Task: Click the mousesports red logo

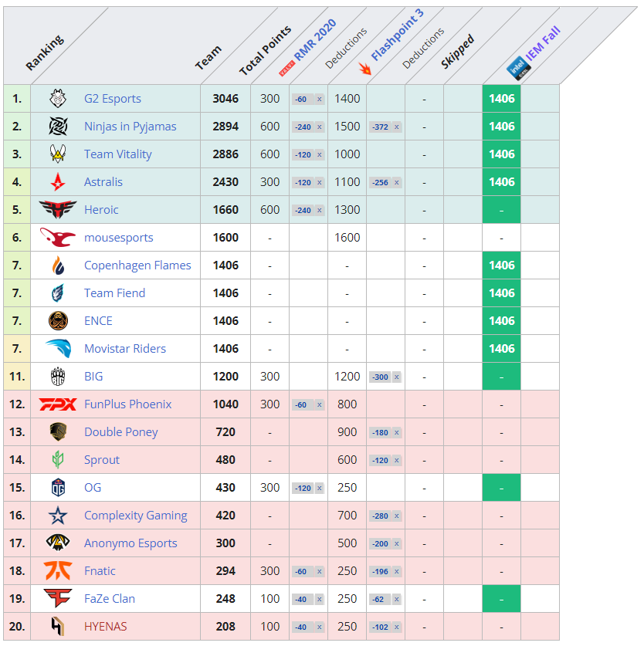Action: click(x=58, y=237)
